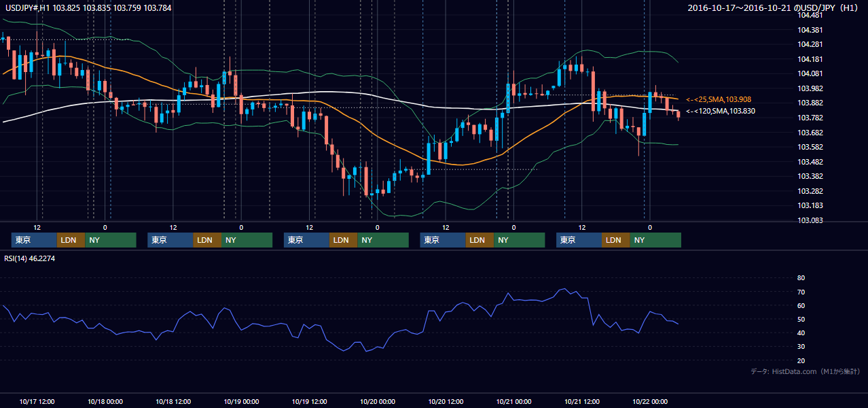Image resolution: width=868 pixels, height=408 pixels.
Task: Select the LDN session block for 10/17
Action: pos(71,240)
